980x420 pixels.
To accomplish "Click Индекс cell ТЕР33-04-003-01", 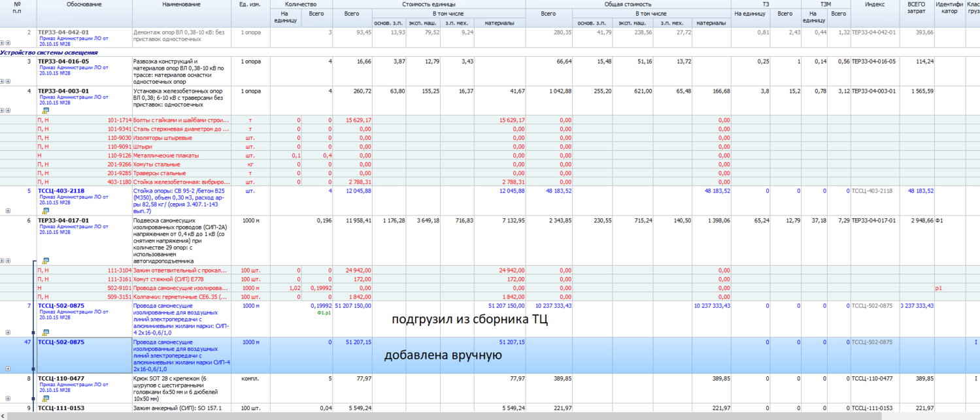I will pos(873,91).
